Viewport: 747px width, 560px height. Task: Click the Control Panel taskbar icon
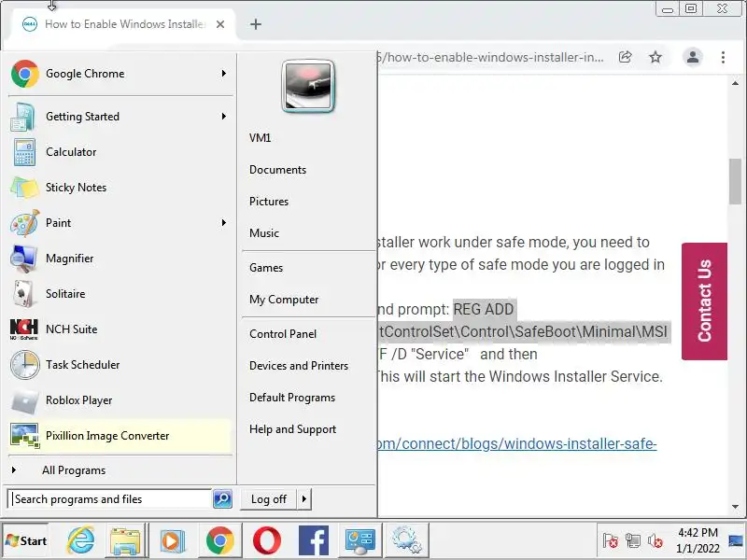pos(360,540)
